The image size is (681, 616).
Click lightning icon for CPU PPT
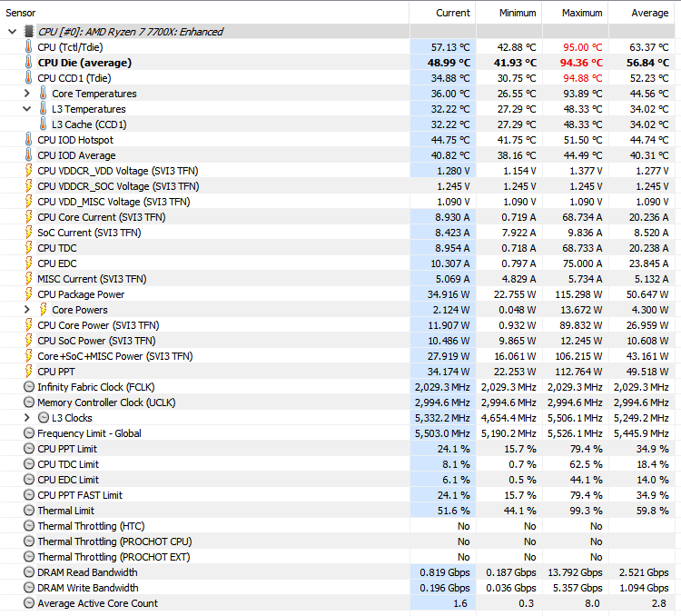29,372
